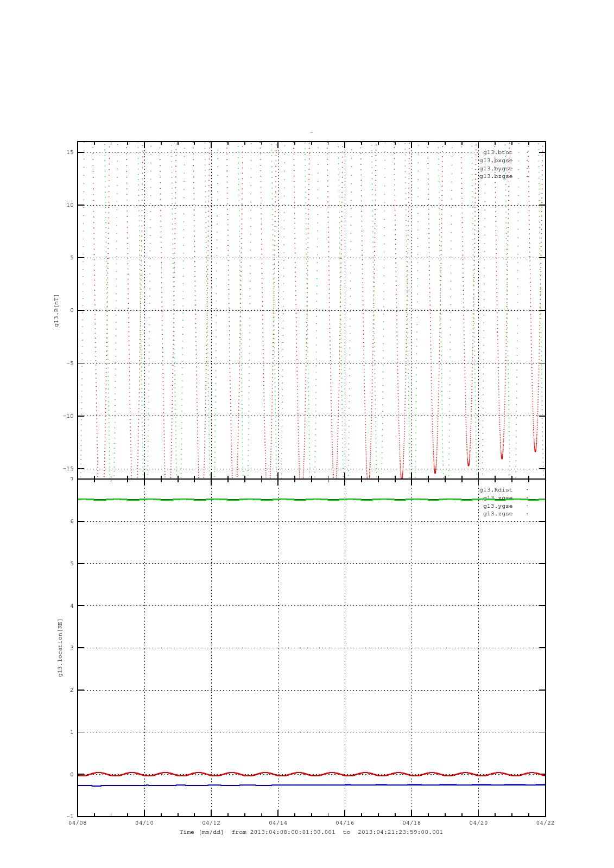Screen dimensions: 614x868
Task: Click the g13.B[nT] axis title
Action: coord(56,310)
